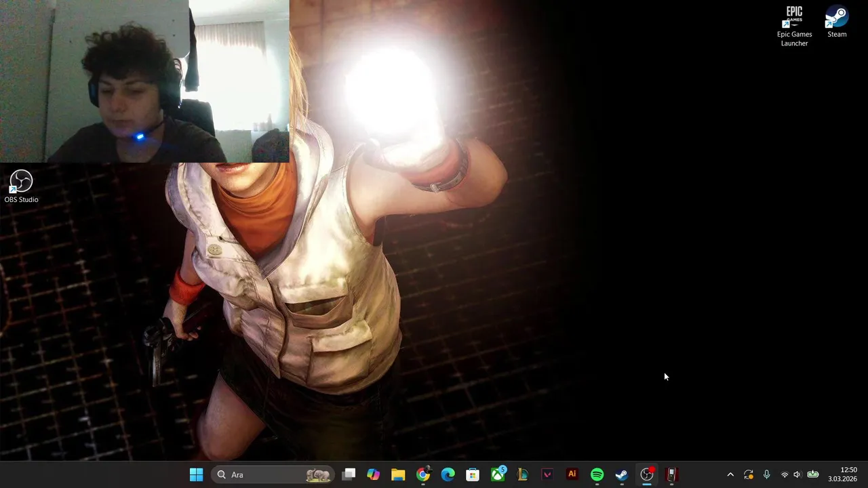Open File Explorer from the taskbar
868x488 pixels.
click(398, 474)
